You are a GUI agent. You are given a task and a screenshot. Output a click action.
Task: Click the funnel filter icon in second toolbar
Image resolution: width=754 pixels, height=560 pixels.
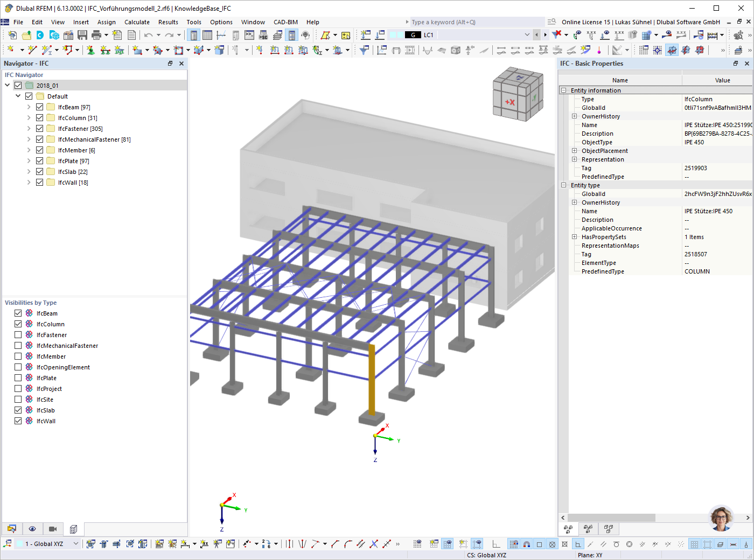pos(364,50)
